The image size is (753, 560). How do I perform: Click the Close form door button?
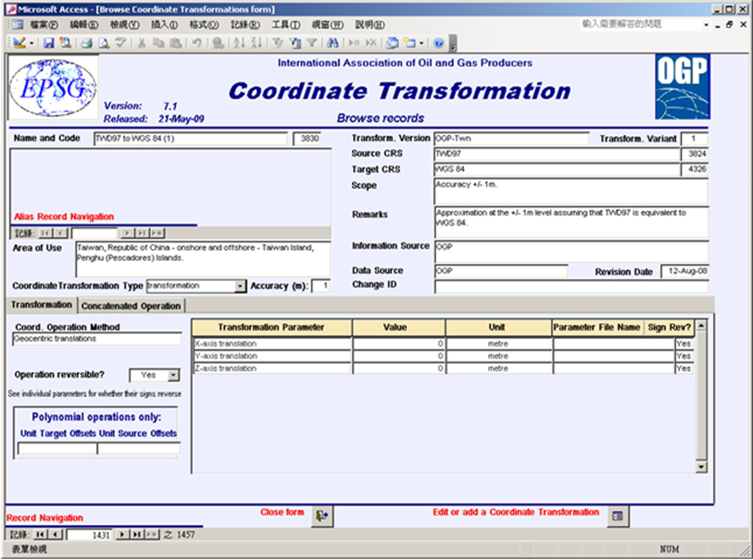tap(321, 516)
